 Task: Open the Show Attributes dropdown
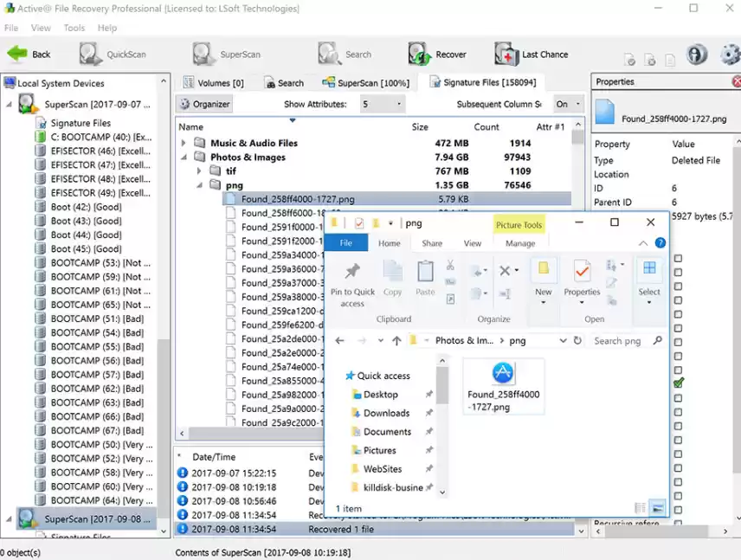pos(382,104)
